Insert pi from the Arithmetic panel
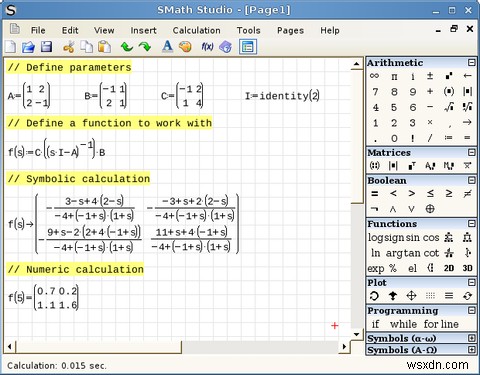Screen dimensions: 480x375 coord(394,77)
